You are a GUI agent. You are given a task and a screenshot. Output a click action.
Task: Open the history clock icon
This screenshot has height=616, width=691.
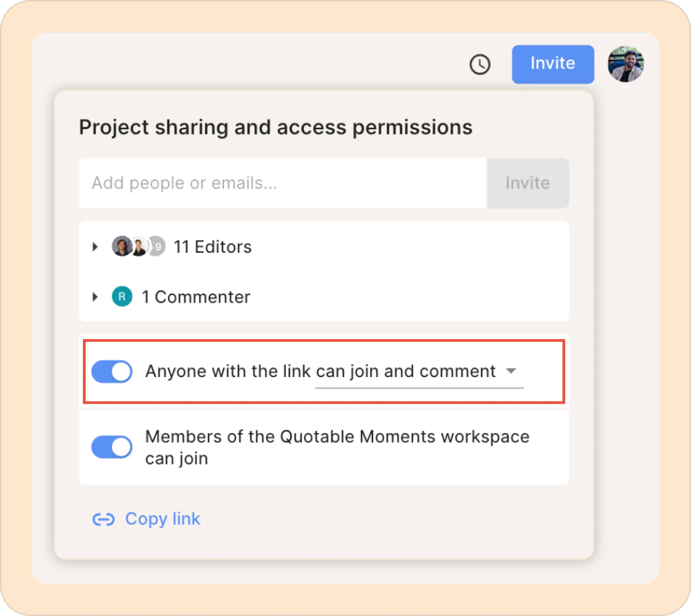point(480,64)
